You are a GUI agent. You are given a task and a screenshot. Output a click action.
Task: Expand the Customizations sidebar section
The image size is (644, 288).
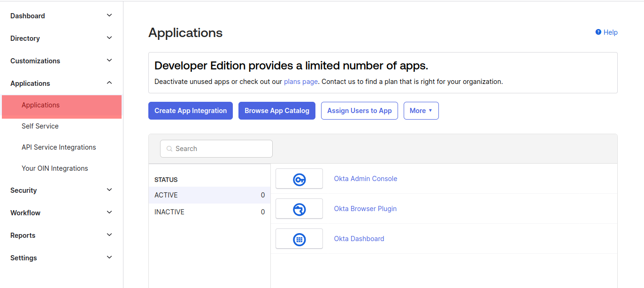109,61
